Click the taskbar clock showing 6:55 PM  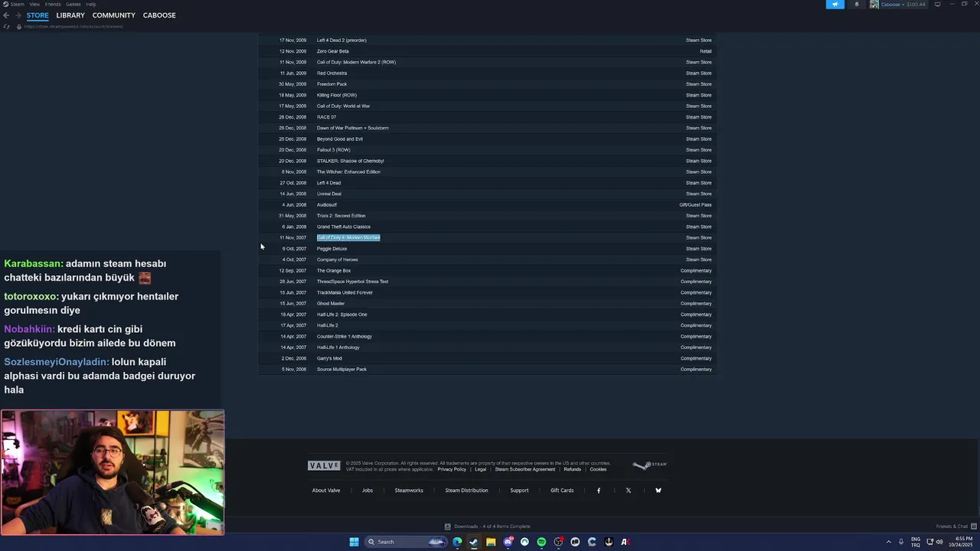pos(962,542)
